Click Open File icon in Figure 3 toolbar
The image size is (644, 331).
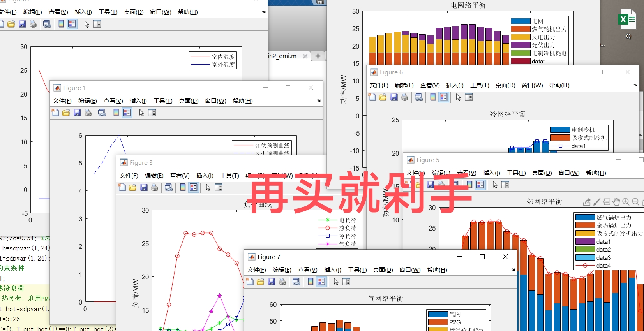[133, 187]
